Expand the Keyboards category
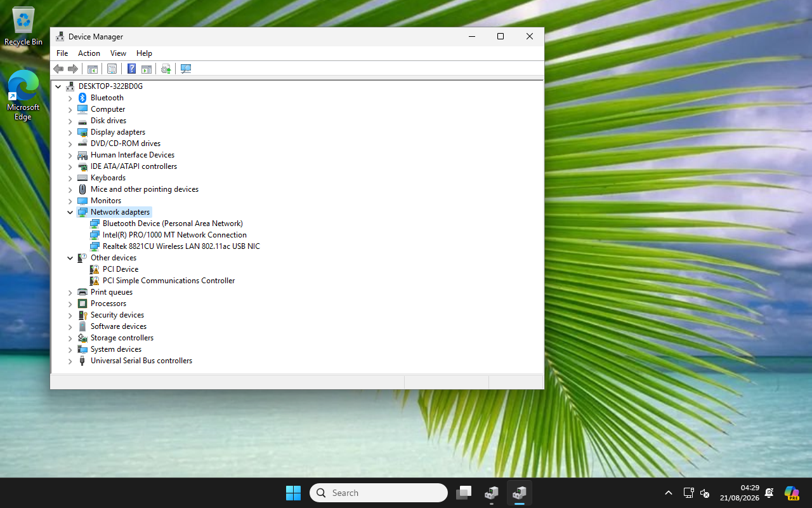Image resolution: width=812 pixels, height=508 pixels. coord(70,178)
